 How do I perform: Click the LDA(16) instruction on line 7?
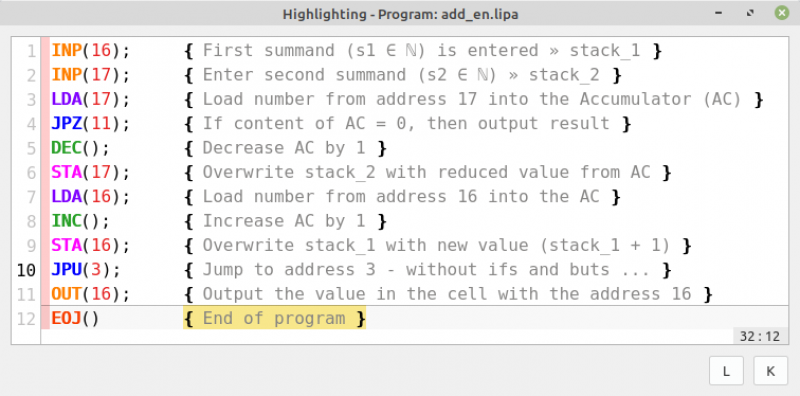click(x=91, y=196)
